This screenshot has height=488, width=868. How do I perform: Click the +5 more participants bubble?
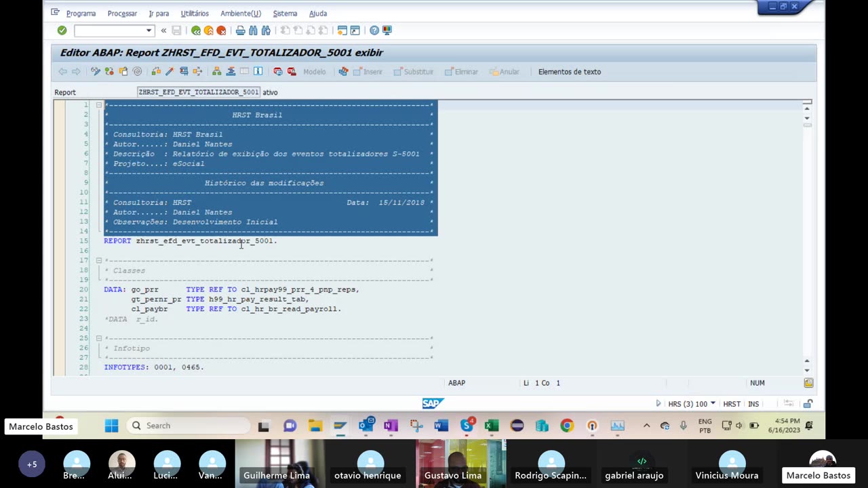pos(32,464)
